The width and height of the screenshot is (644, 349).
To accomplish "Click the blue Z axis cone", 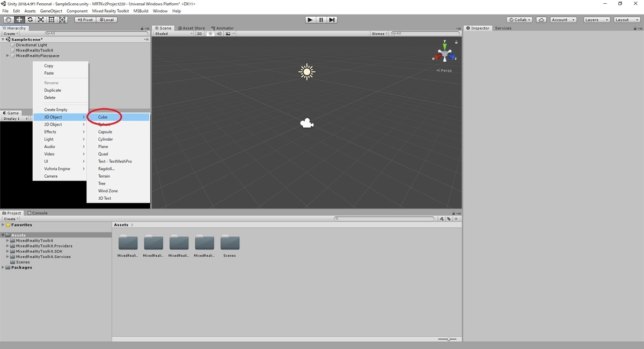I will (452, 56).
